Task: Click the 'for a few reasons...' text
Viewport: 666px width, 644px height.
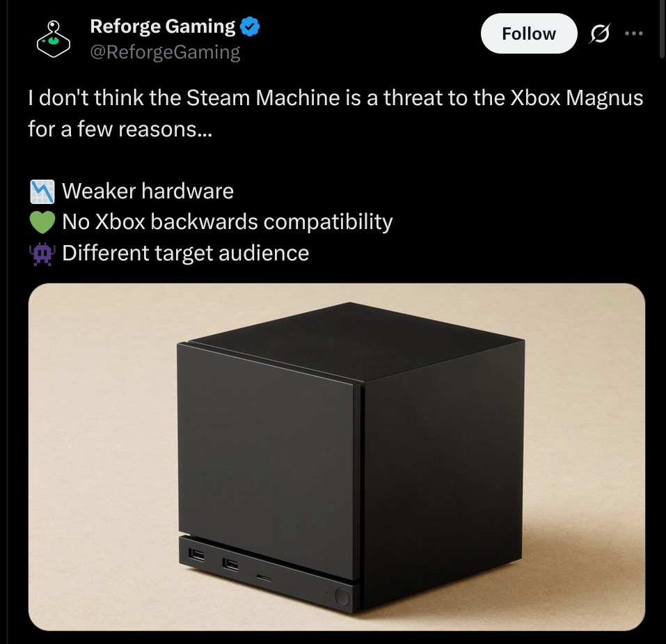Action: [120, 129]
